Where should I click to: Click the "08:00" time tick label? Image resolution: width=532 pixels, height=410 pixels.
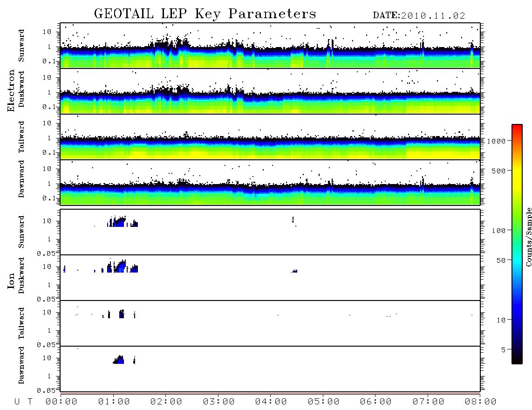coord(481,402)
